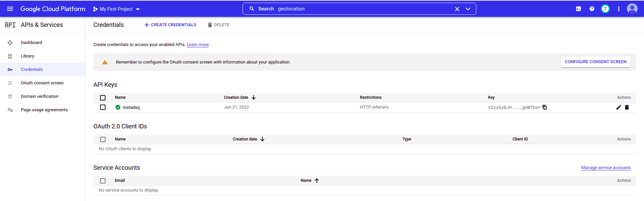Click the Dashboard icon in sidebar
644x201 pixels.
(x=10, y=43)
